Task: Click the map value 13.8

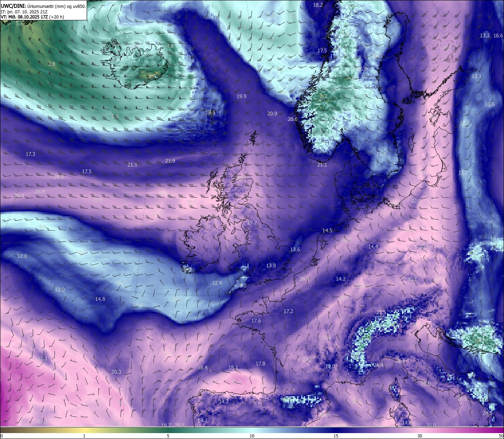Action: [x=271, y=266]
